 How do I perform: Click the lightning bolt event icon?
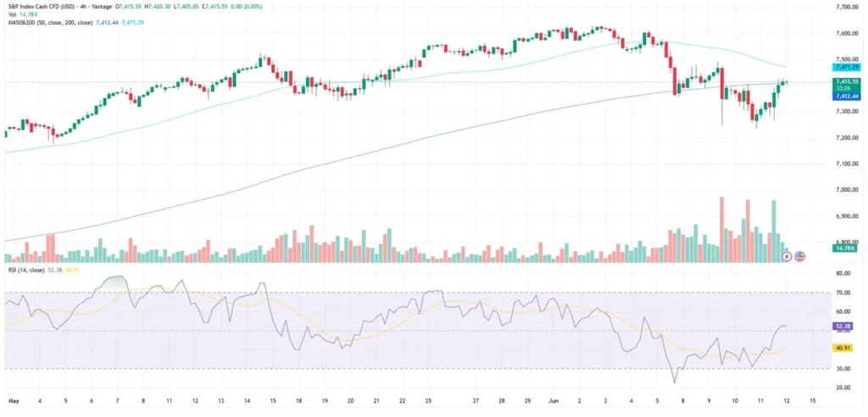787,257
